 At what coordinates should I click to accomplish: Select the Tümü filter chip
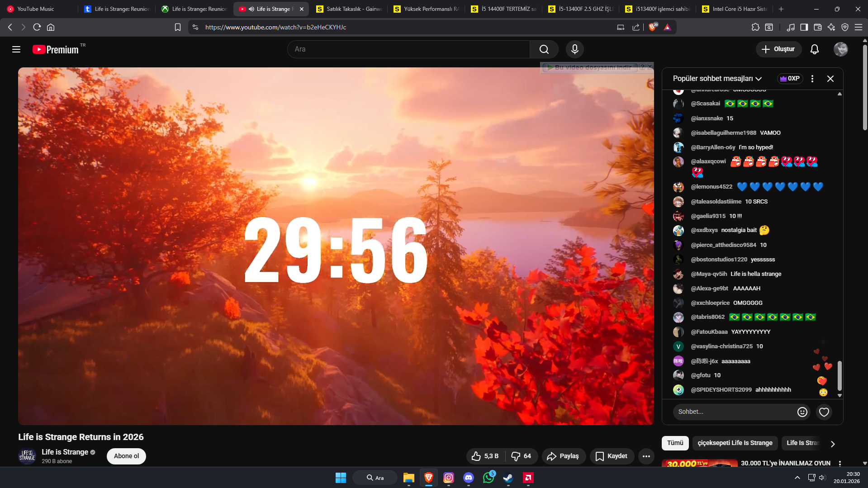point(675,443)
